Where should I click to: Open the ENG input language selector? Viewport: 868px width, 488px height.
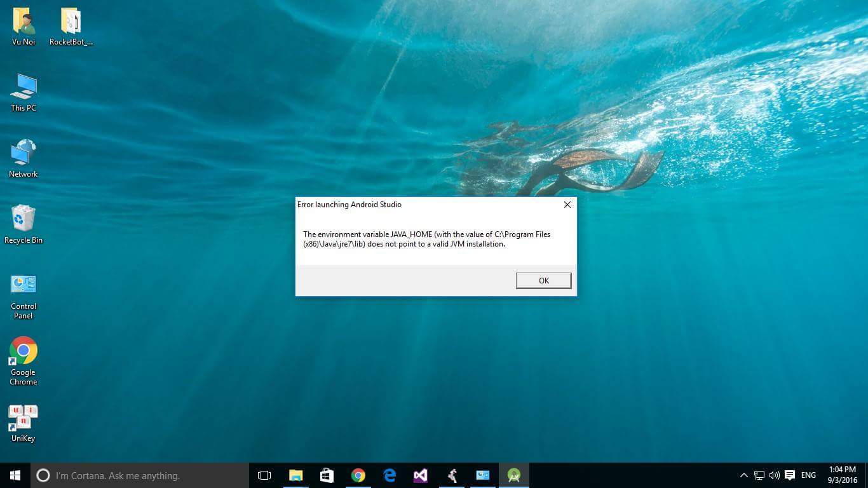coord(808,475)
